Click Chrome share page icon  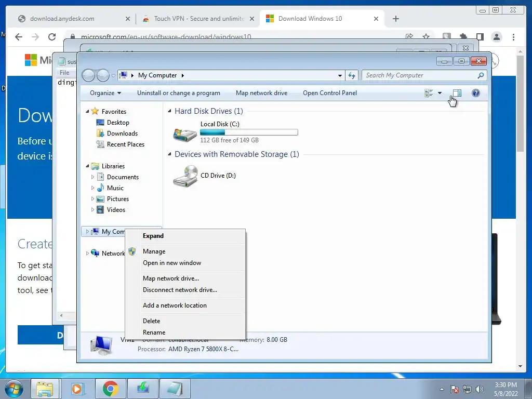click(x=409, y=36)
